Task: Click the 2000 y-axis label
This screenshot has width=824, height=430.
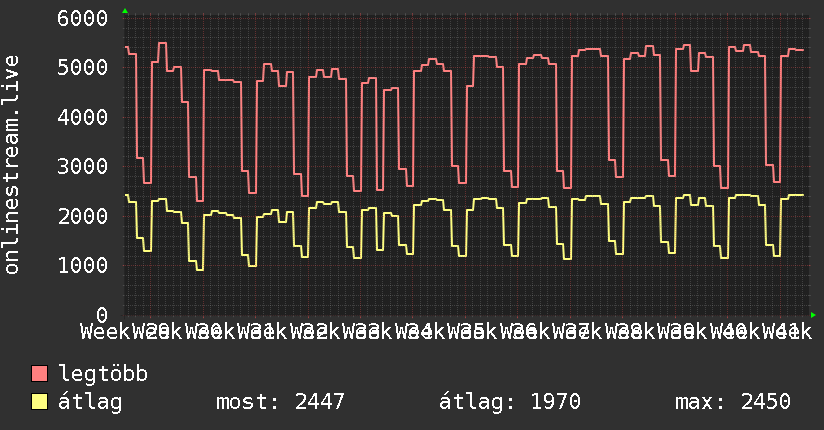Action: (83, 216)
